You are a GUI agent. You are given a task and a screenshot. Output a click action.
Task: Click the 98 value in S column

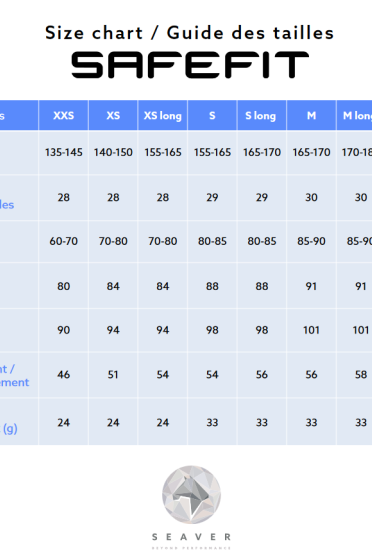pyautogui.click(x=212, y=330)
